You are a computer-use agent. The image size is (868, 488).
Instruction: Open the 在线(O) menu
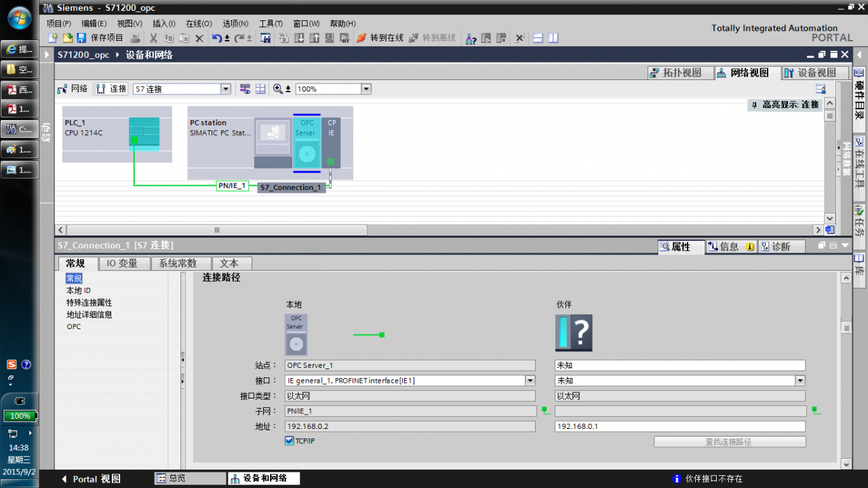199,23
